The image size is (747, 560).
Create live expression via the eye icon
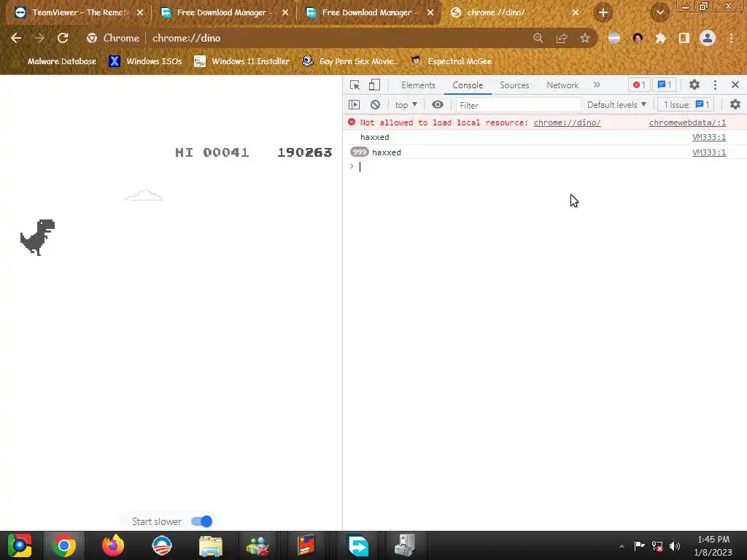click(438, 104)
